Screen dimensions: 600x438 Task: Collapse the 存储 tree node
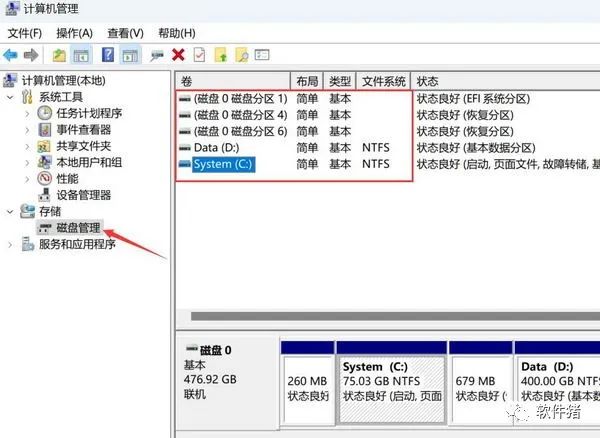[10, 212]
